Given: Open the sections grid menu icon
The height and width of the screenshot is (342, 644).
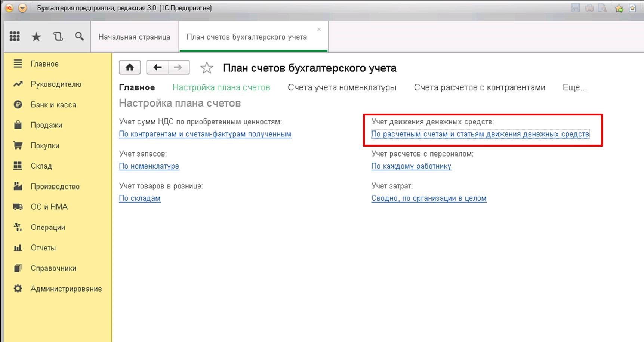Looking at the screenshot, I should [x=15, y=36].
